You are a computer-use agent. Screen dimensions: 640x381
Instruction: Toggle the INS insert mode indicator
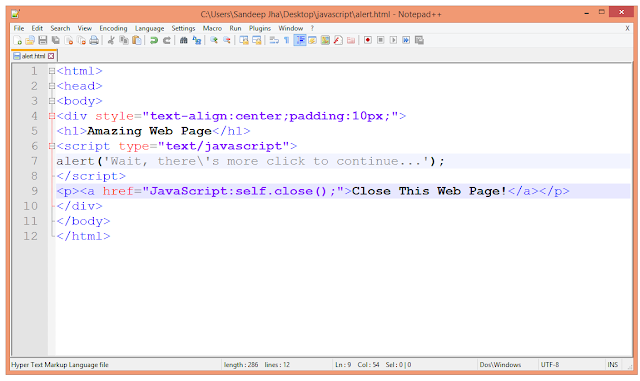tap(612, 365)
